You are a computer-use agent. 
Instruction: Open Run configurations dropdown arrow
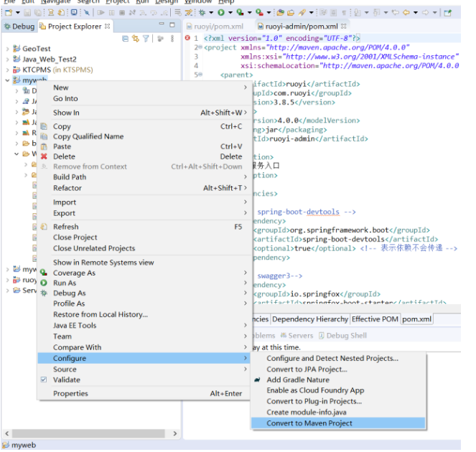(230, 13)
